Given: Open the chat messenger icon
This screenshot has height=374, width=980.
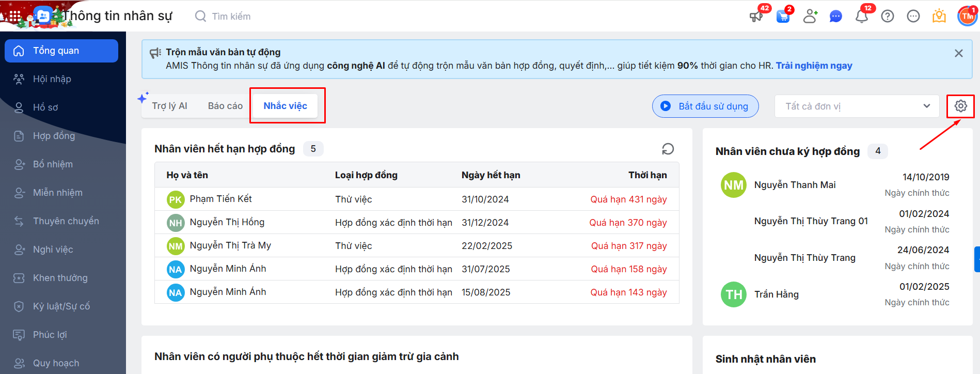Looking at the screenshot, I should click(x=835, y=17).
